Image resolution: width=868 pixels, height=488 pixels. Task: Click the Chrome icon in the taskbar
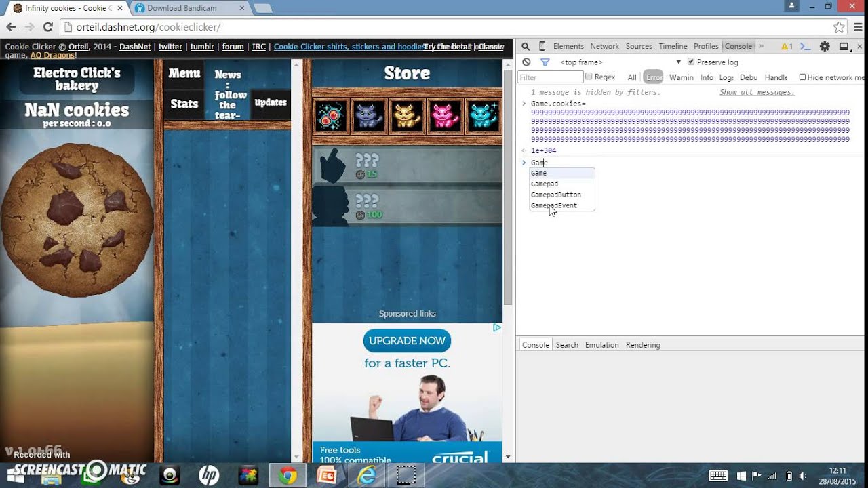[x=288, y=476]
